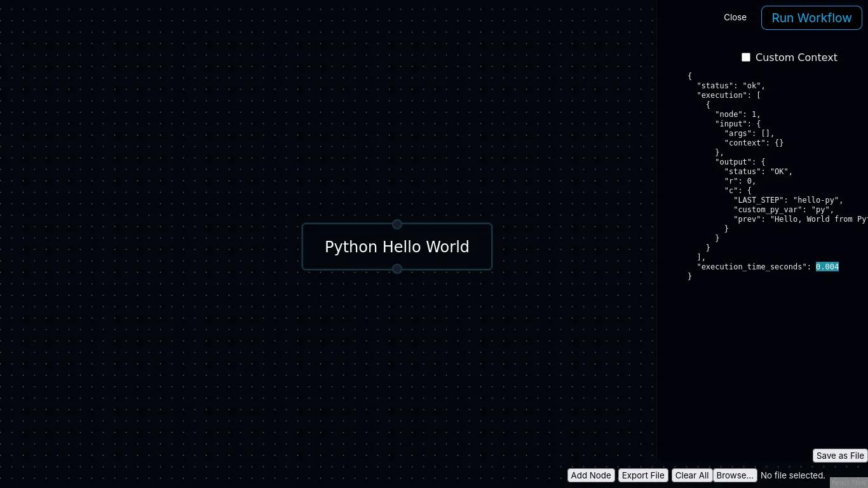
Task: Run the workflow with Run Workflow
Action: click(x=811, y=18)
